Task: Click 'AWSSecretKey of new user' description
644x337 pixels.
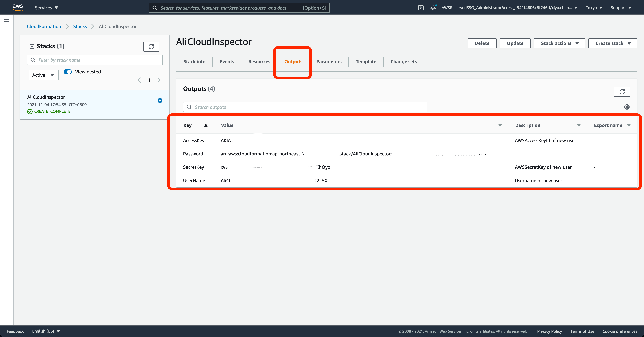Action: point(543,167)
